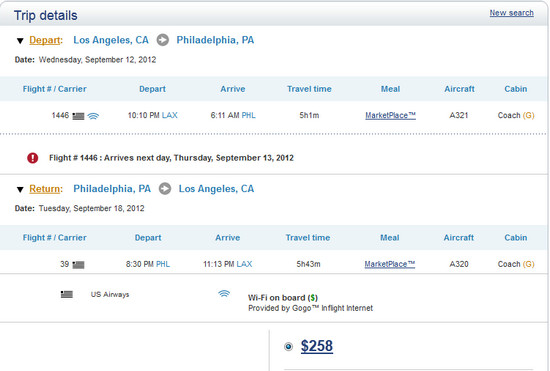This screenshot has width=550, height=371.
Task: Open MarketPlace meal link for flight 39
Action: pos(390,264)
